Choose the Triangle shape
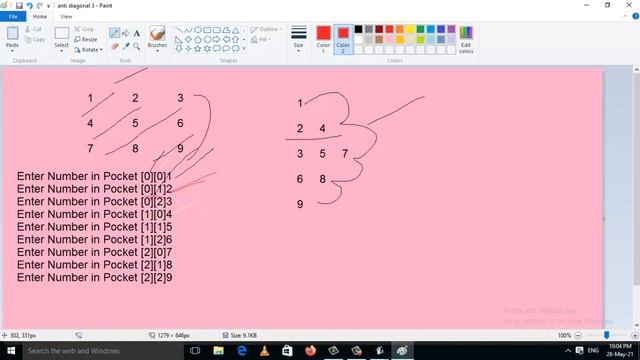 236,30
